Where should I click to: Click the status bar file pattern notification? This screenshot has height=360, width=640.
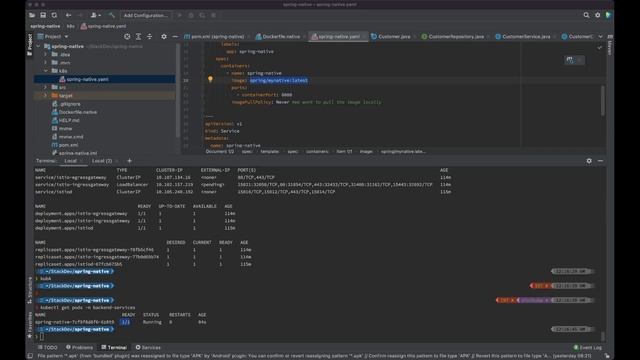click(x=314, y=356)
